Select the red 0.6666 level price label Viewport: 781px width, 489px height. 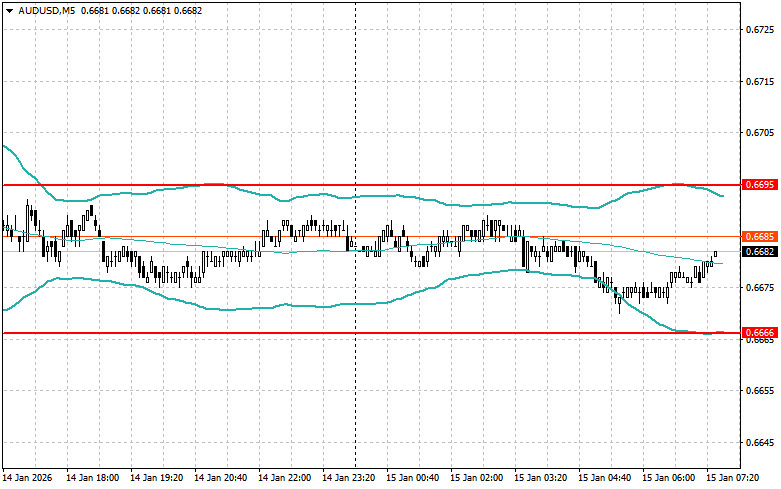[x=759, y=333]
